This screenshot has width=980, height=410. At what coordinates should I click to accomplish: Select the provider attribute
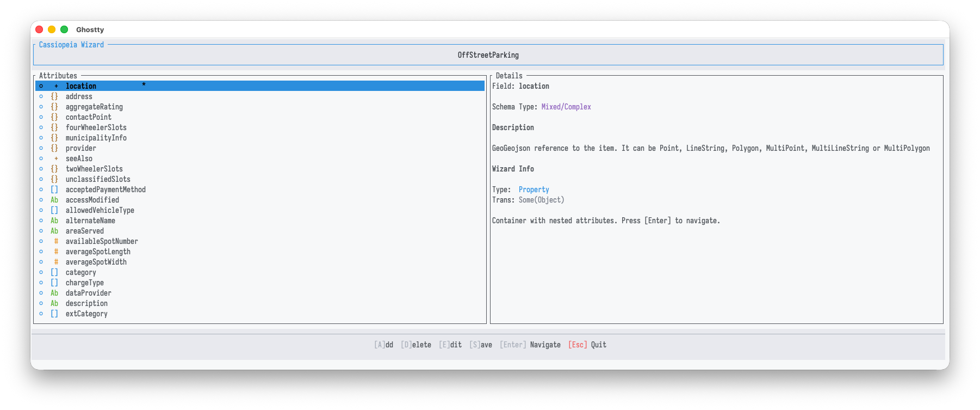tap(260, 148)
